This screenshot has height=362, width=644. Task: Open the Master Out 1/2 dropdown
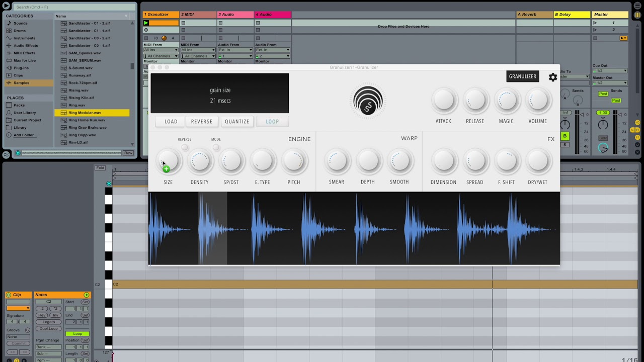pyautogui.click(x=610, y=83)
